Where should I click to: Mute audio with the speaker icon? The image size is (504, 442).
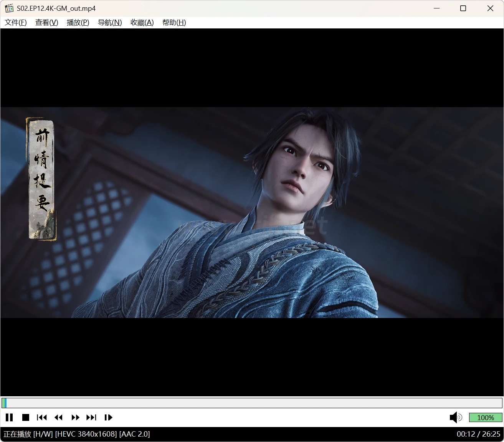455,417
